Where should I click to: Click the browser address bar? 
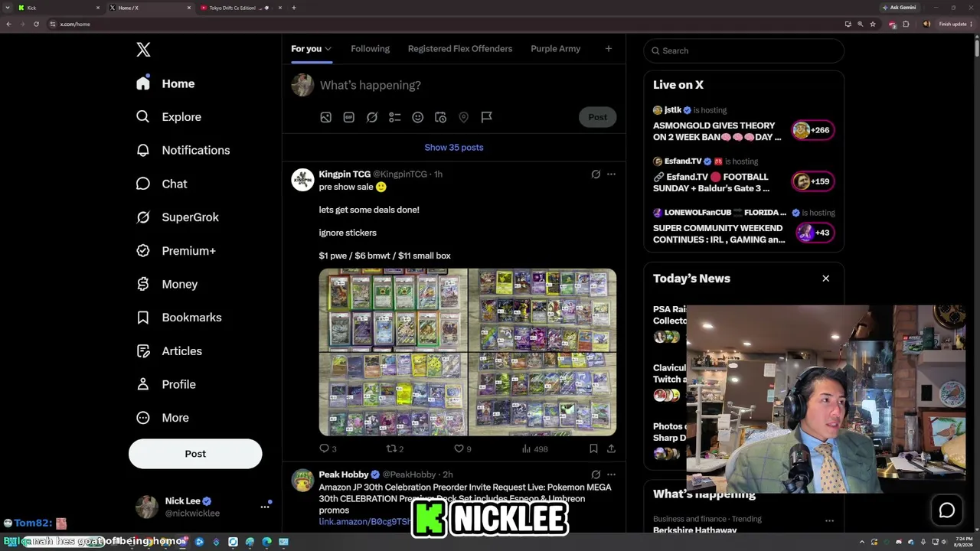[444, 24]
